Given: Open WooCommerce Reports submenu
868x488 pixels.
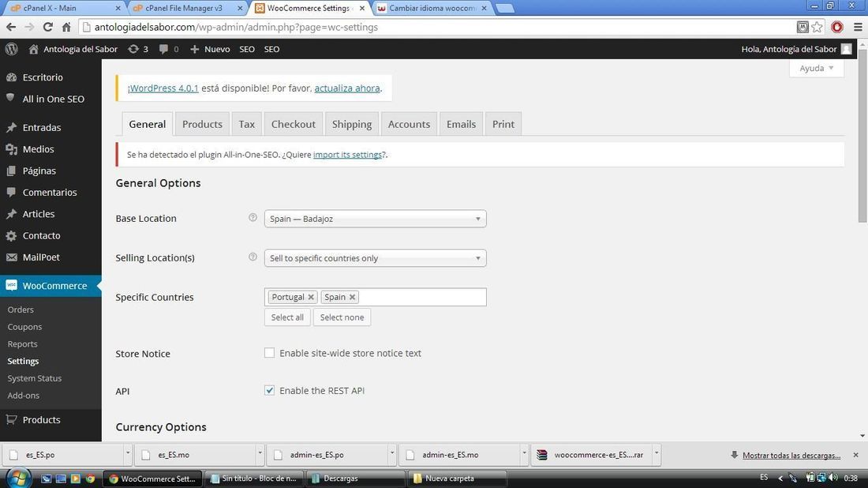Looking at the screenshot, I should point(22,344).
